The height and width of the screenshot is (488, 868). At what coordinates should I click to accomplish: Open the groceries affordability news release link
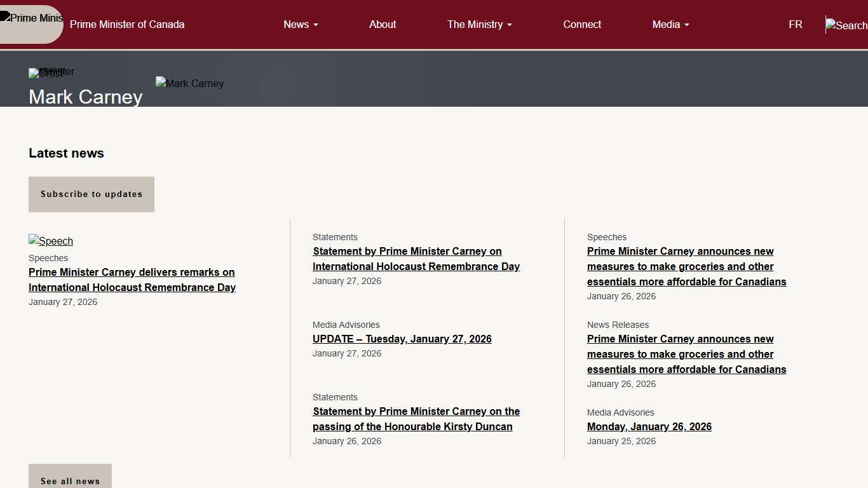point(686,354)
